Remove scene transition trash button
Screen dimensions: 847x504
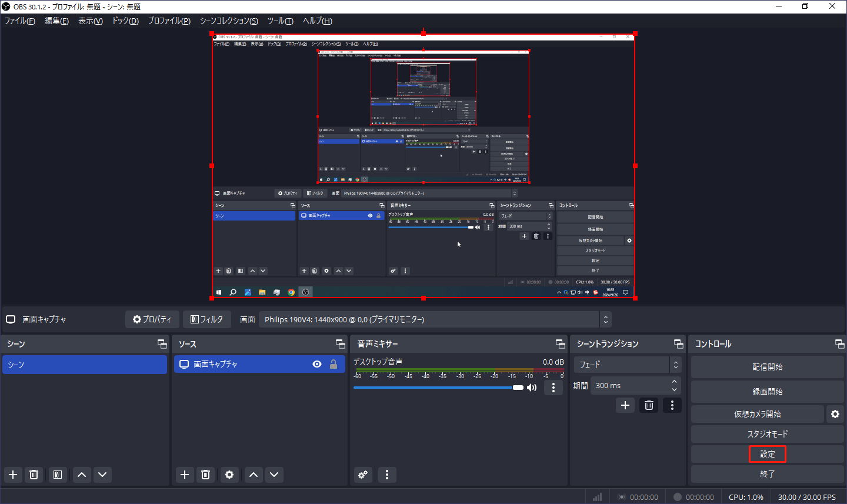click(x=649, y=405)
